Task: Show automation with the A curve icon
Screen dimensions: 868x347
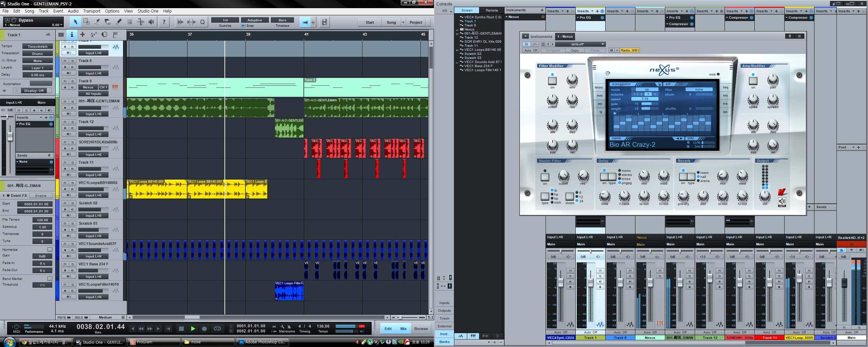Action: (94, 35)
